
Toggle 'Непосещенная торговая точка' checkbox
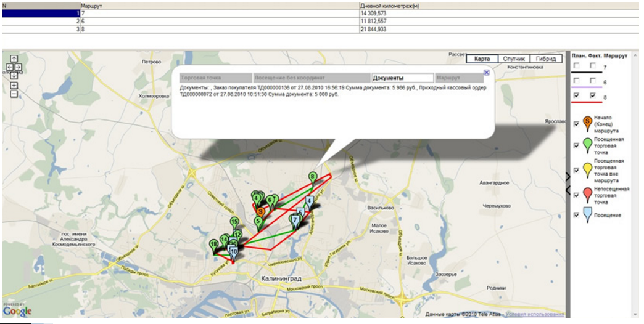[576, 195]
